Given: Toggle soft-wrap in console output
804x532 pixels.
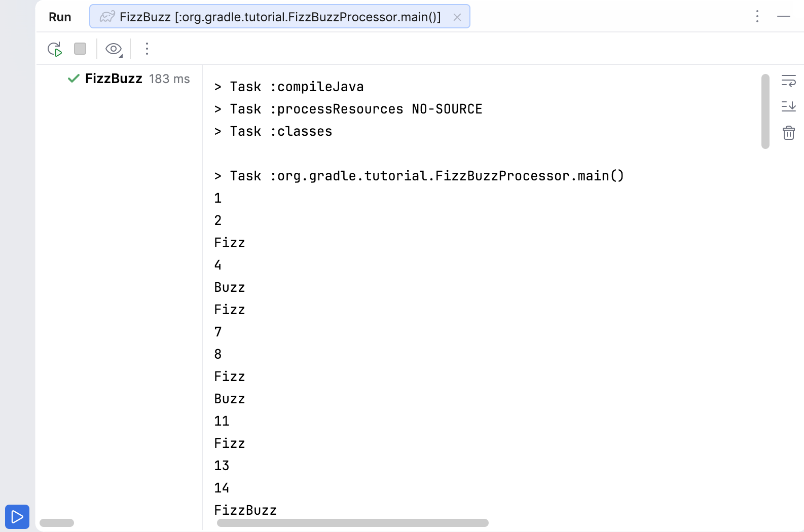Looking at the screenshot, I should tap(789, 81).
